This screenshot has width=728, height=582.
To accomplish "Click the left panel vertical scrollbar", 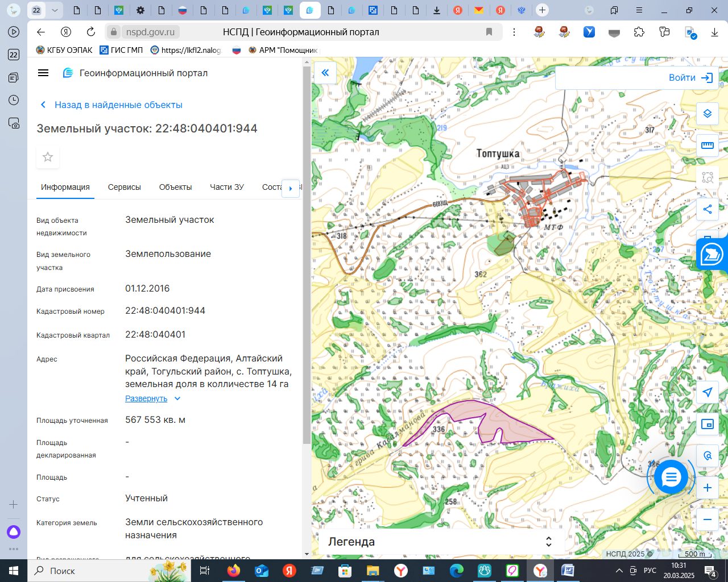I will point(307,256).
